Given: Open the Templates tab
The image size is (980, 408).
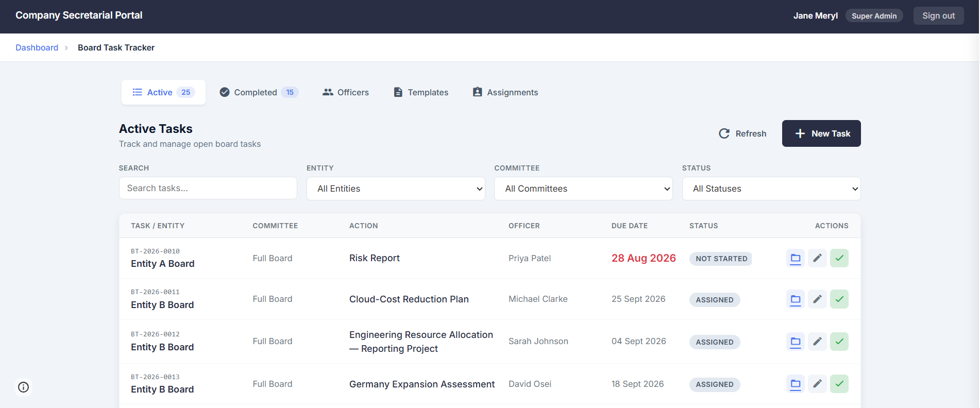Looking at the screenshot, I should click(x=421, y=92).
